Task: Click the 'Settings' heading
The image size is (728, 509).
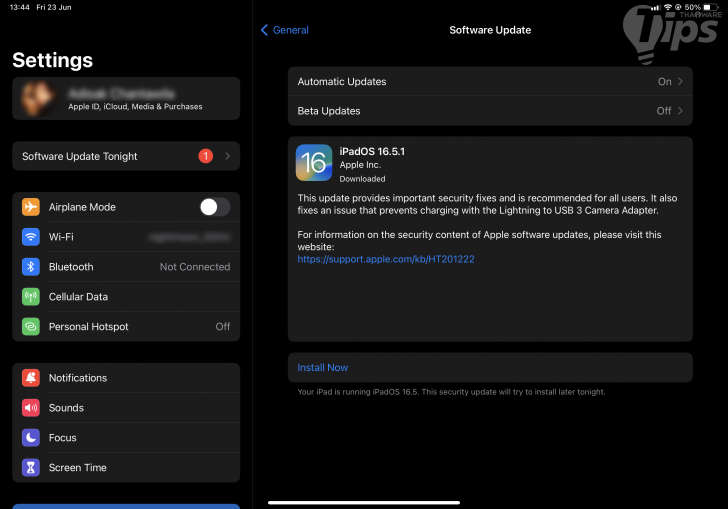Action: (52, 60)
